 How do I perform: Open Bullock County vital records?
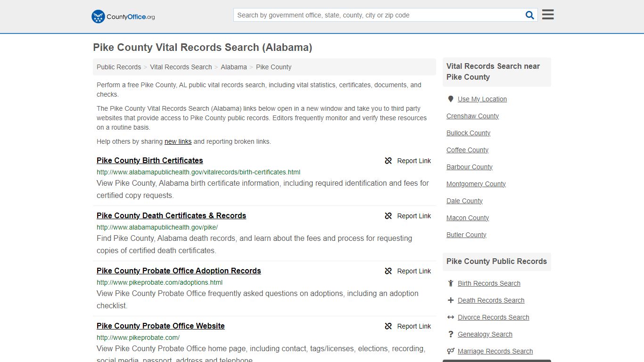[468, 133]
